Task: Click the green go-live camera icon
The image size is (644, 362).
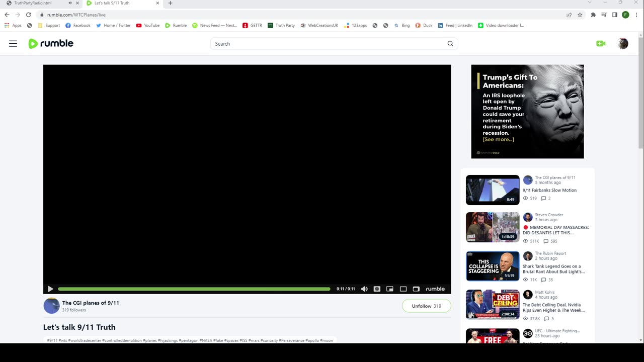Action: [601, 44]
